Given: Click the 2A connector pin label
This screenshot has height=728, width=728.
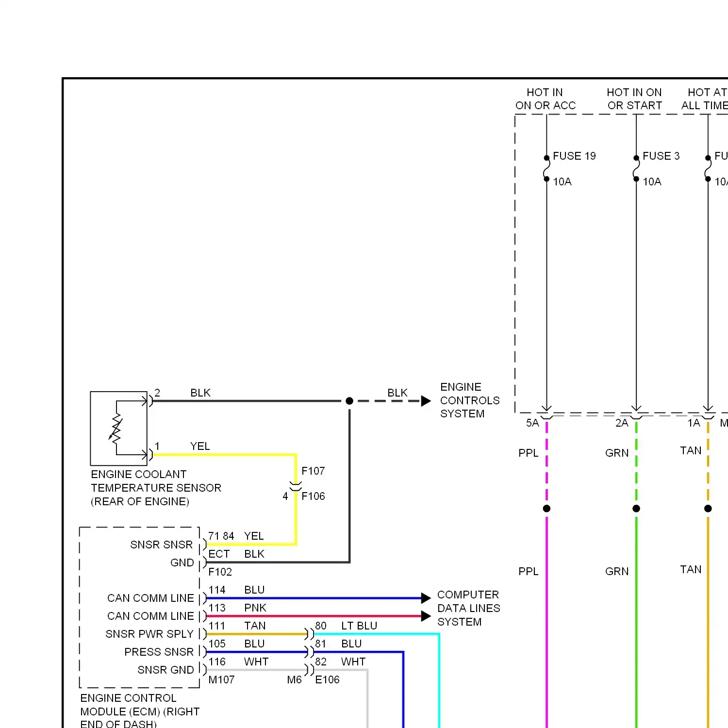Looking at the screenshot, I should click(622, 423).
